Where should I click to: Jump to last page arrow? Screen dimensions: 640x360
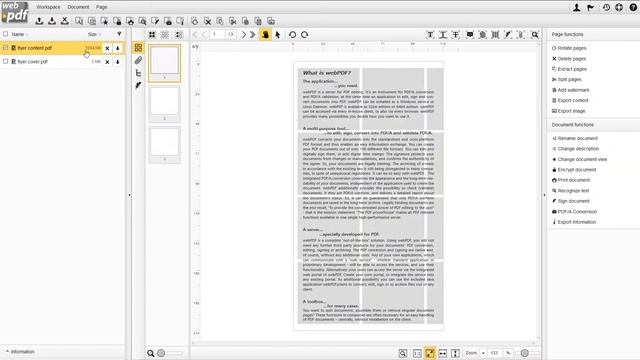coord(253,35)
